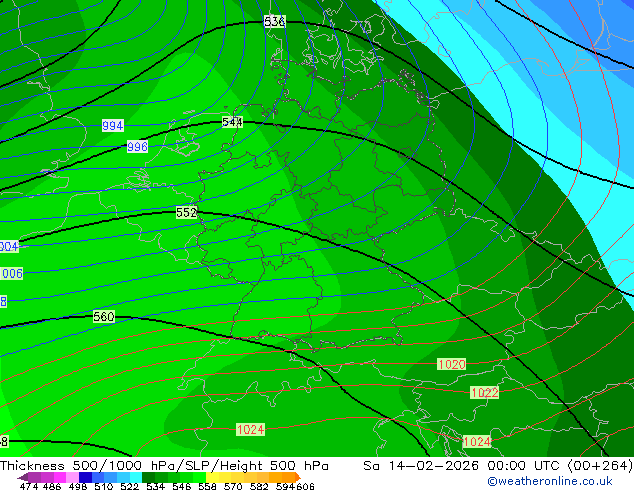Click the legend value 498

tap(78, 486)
